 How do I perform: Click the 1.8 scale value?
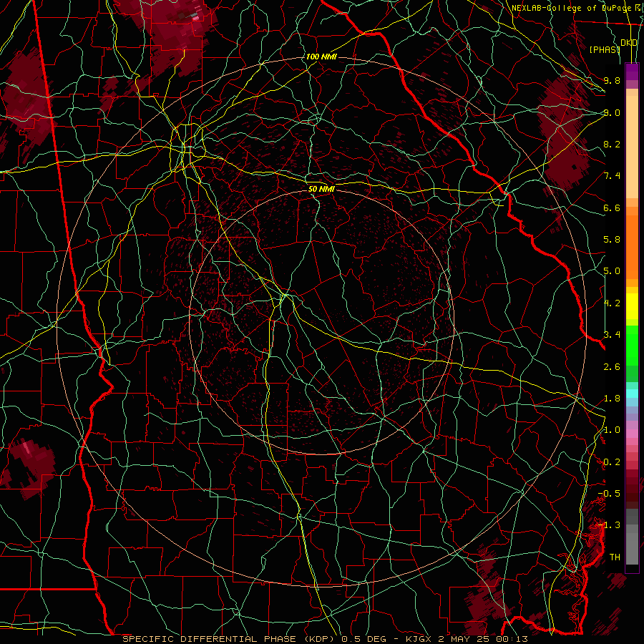click(x=612, y=399)
